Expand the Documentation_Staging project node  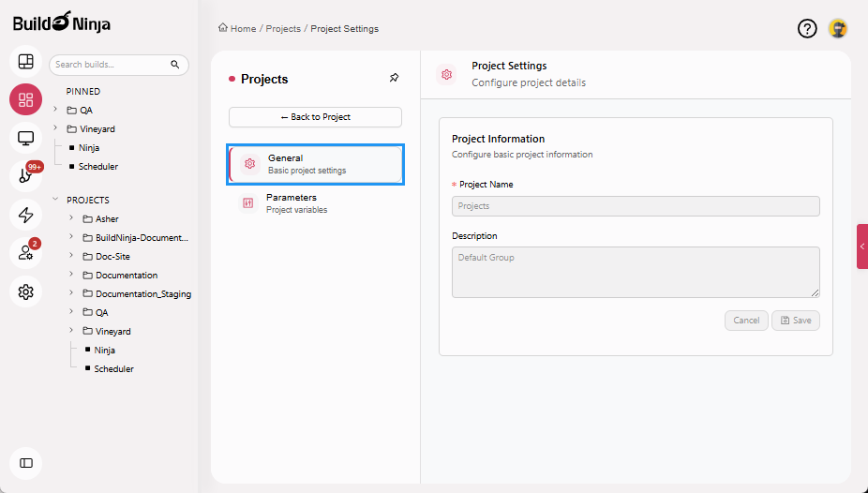click(71, 293)
